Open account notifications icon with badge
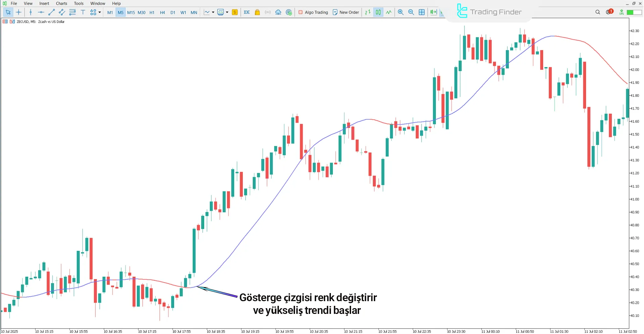Image resolution: width=644 pixels, height=334 pixels. pos(609,12)
